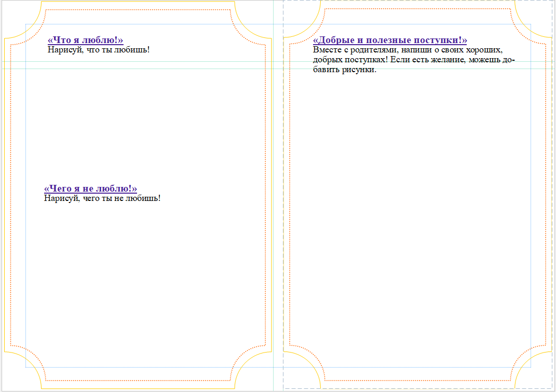Place cursor in "Нарисуй, что ты любишь!" text
The height and width of the screenshot is (392, 556).
[98, 50]
